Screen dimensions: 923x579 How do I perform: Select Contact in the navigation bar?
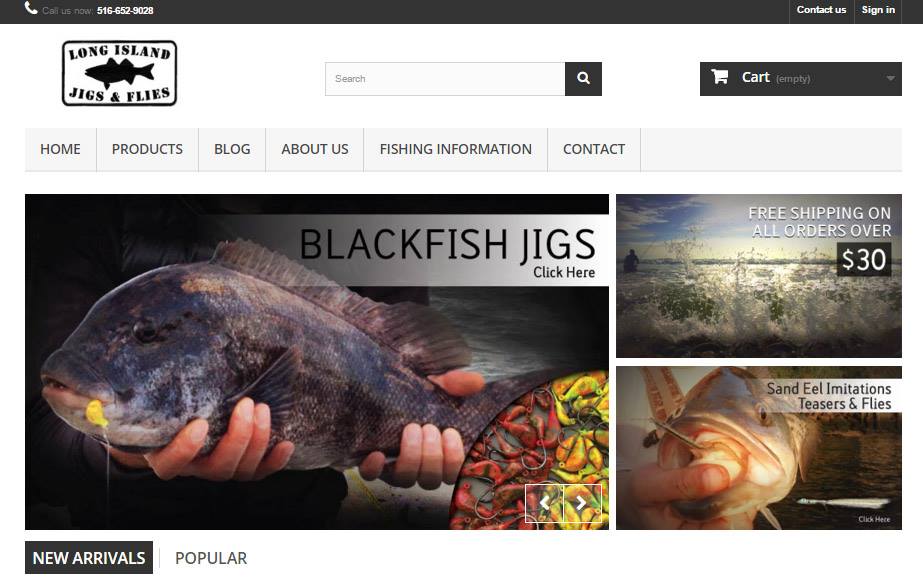593,149
